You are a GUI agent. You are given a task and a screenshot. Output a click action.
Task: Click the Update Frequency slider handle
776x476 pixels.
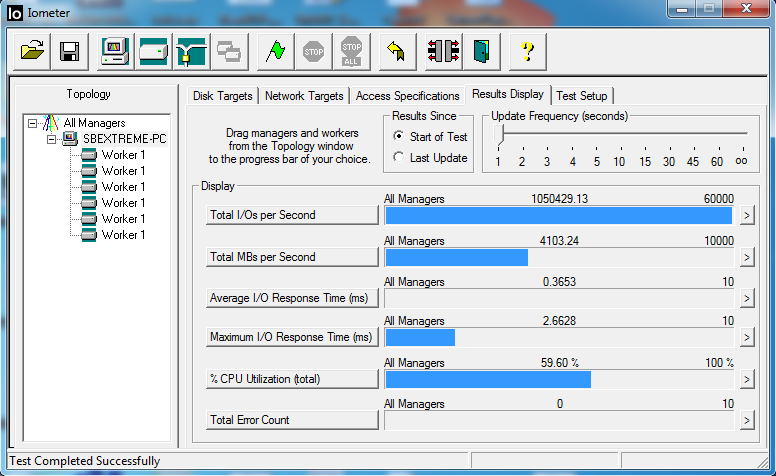[x=499, y=134]
